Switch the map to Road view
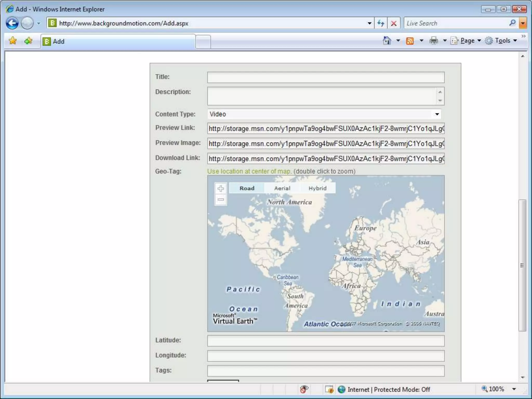The image size is (532, 399). 247,188
